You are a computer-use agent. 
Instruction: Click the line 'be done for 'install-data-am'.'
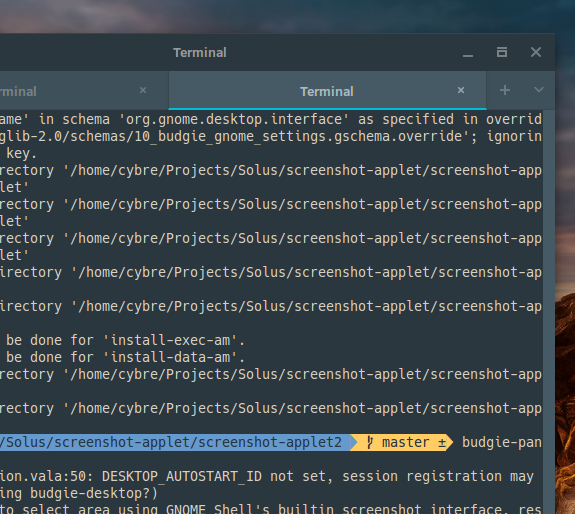125,357
